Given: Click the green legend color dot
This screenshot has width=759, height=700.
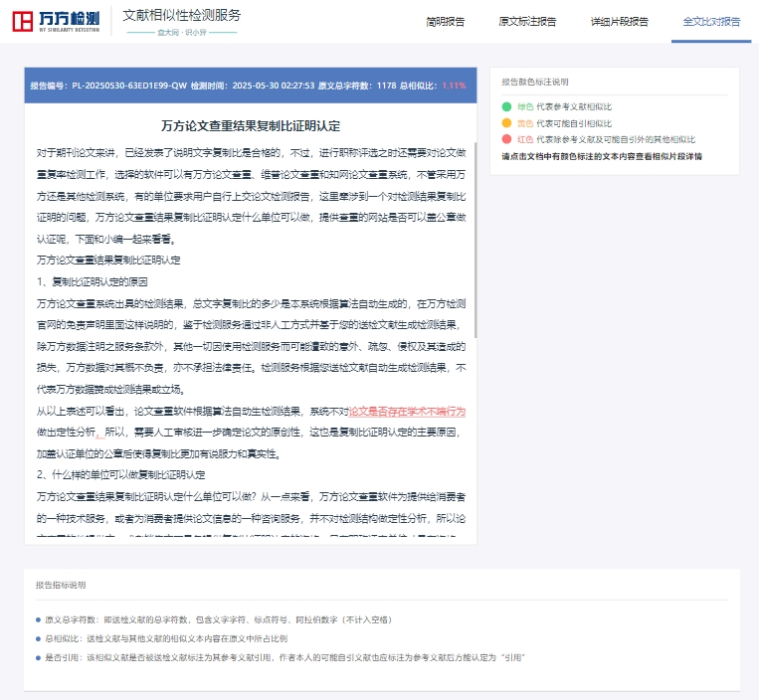Looking at the screenshot, I should (x=506, y=106).
